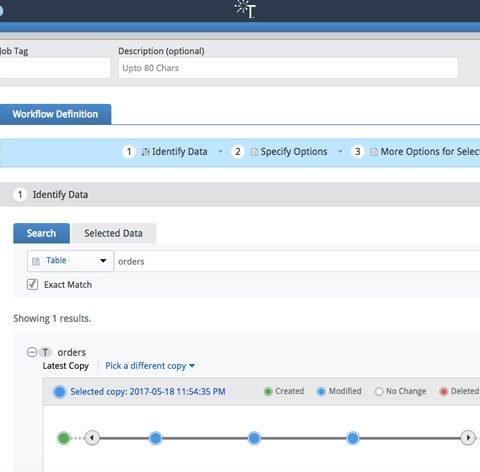The width and height of the screenshot is (480, 472).
Task: Click the large blue selected copy indicator circle
Action: [x=60, y=392]
